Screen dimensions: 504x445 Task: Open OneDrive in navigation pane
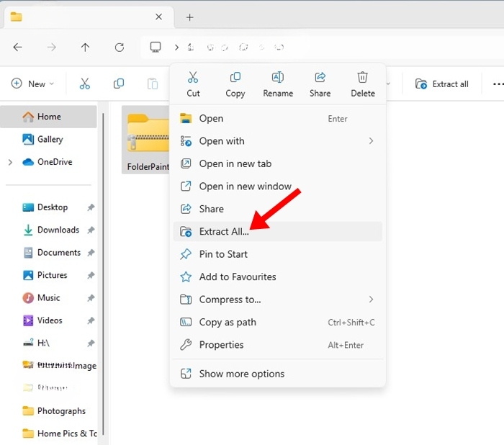(x=48, y=162)
